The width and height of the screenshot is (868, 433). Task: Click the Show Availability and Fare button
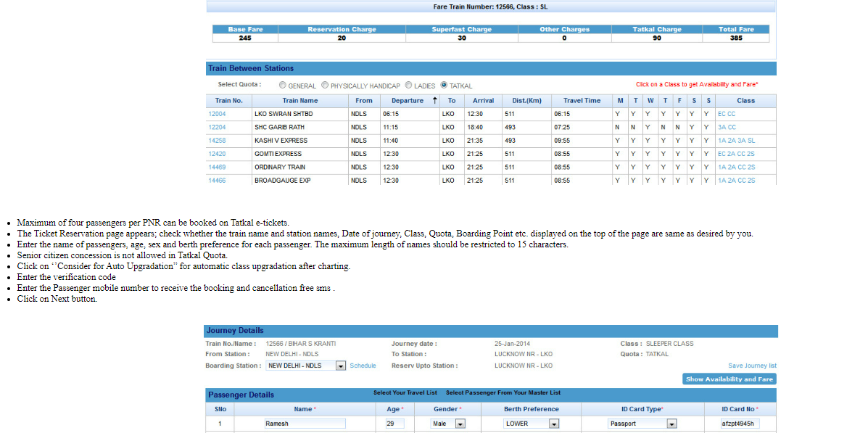point(729,379)
